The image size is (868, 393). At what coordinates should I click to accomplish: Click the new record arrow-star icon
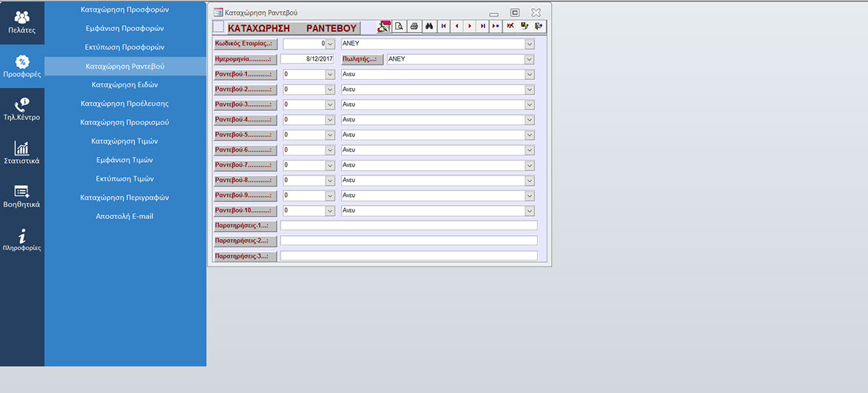tap(496, 26)
